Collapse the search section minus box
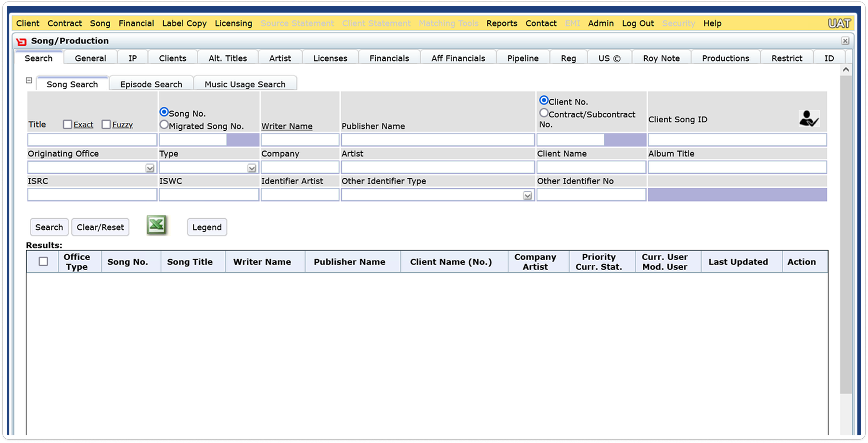Screen dimensions: 868x443 click(x=29, y=80)
